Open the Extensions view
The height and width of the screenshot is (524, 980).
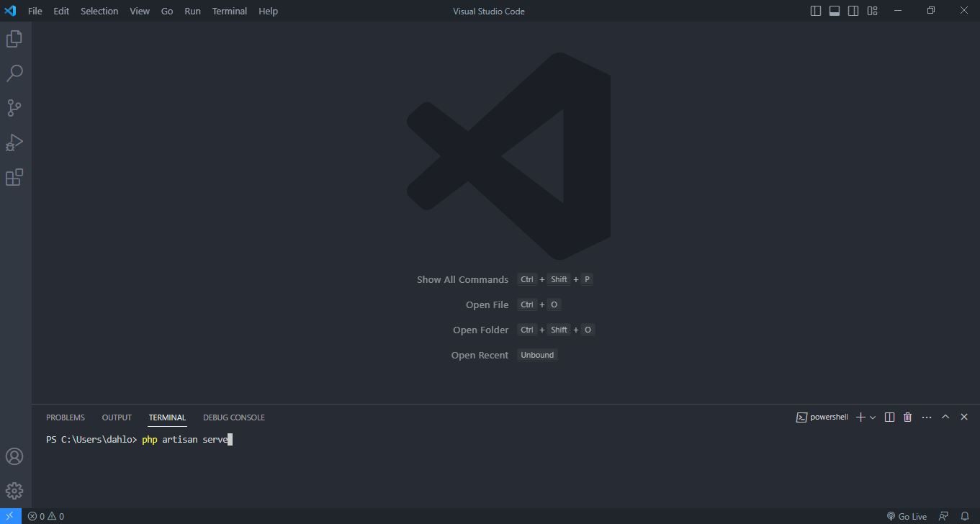[14, 177]
